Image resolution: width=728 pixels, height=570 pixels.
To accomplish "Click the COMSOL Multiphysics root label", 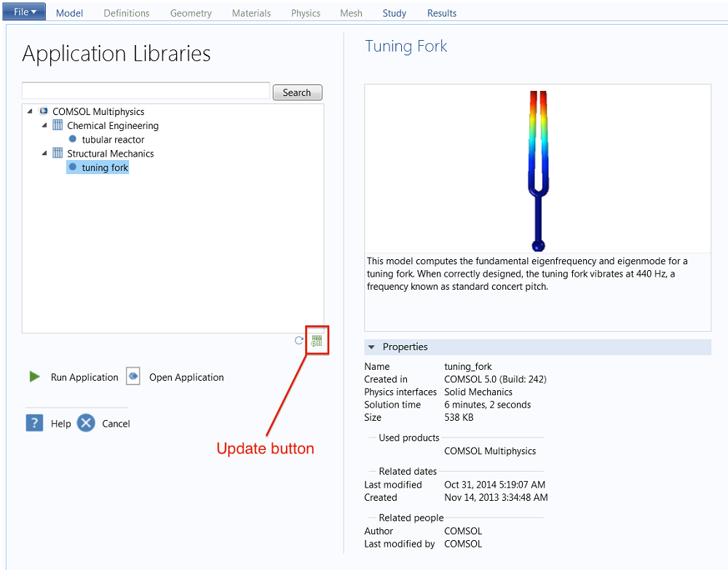I will pyautogui.click(x=98, y=111).
